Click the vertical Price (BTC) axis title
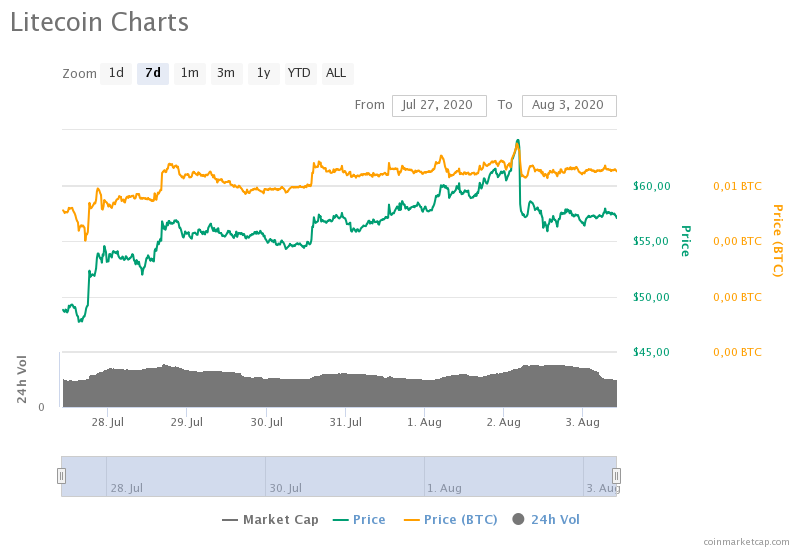Screen dimensions: 800x550 pos(778,241)
